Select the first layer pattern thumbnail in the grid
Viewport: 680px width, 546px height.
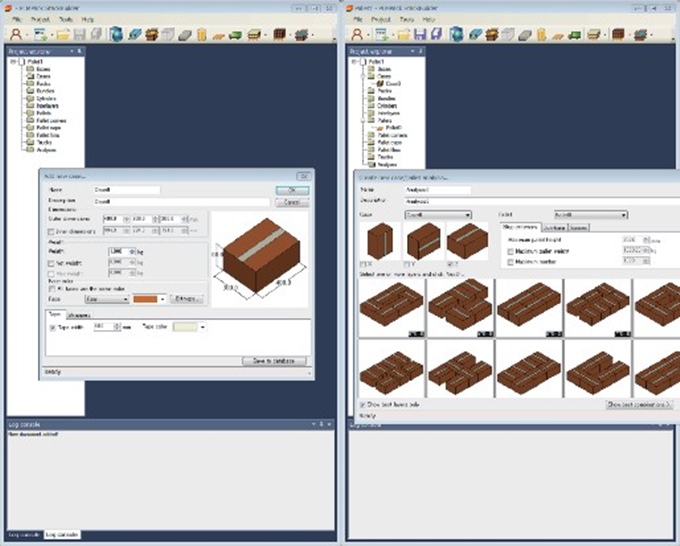coord(391,307)
